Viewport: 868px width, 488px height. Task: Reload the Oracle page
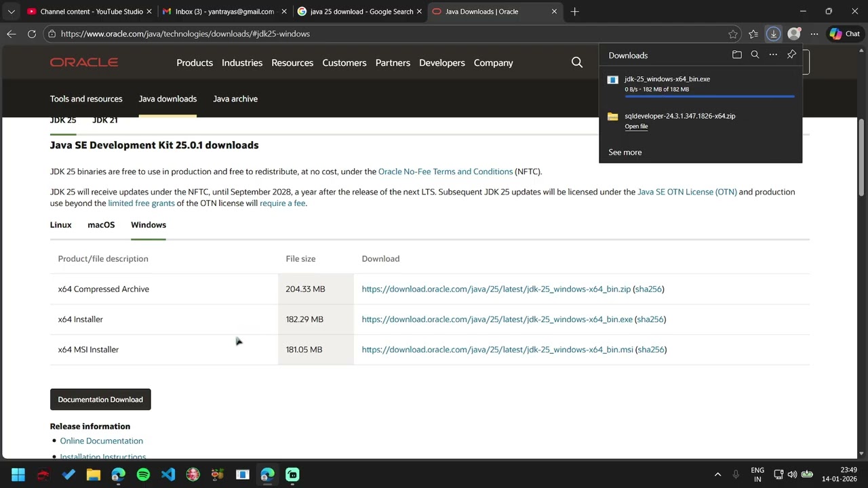click(x=32, y=34)
